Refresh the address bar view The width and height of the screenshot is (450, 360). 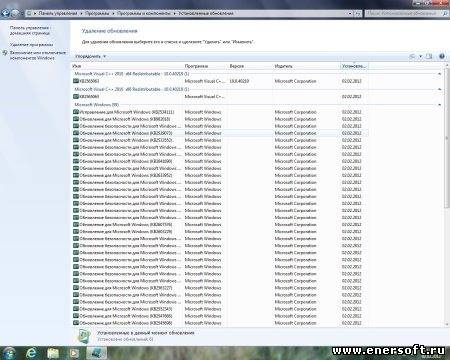[358, 13]
